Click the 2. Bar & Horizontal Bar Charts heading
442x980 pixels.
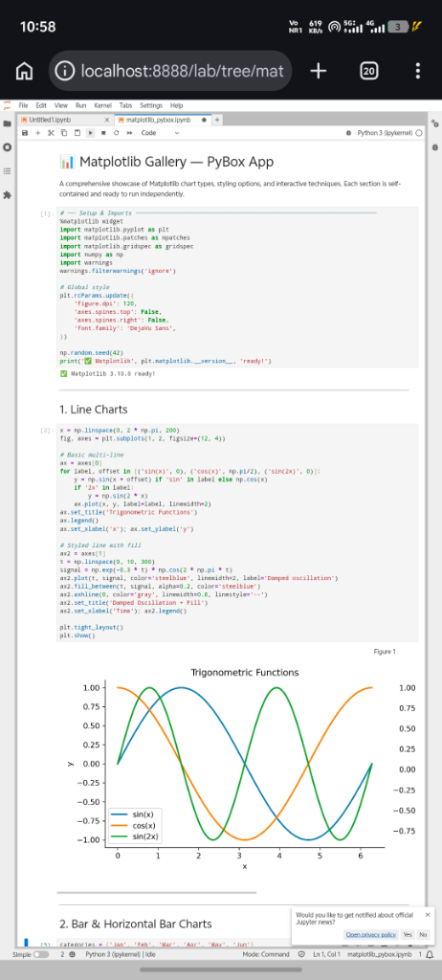136,924
